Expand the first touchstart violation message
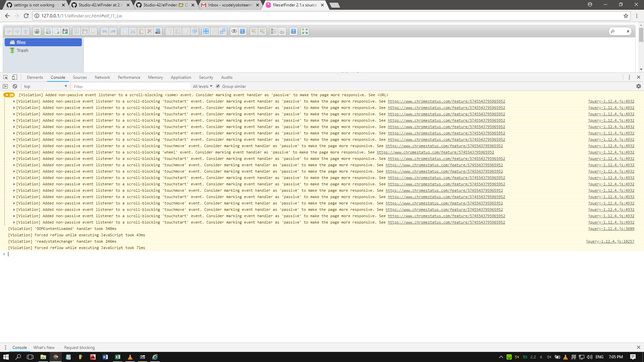The image size is (644, 362). coord(14,101)
